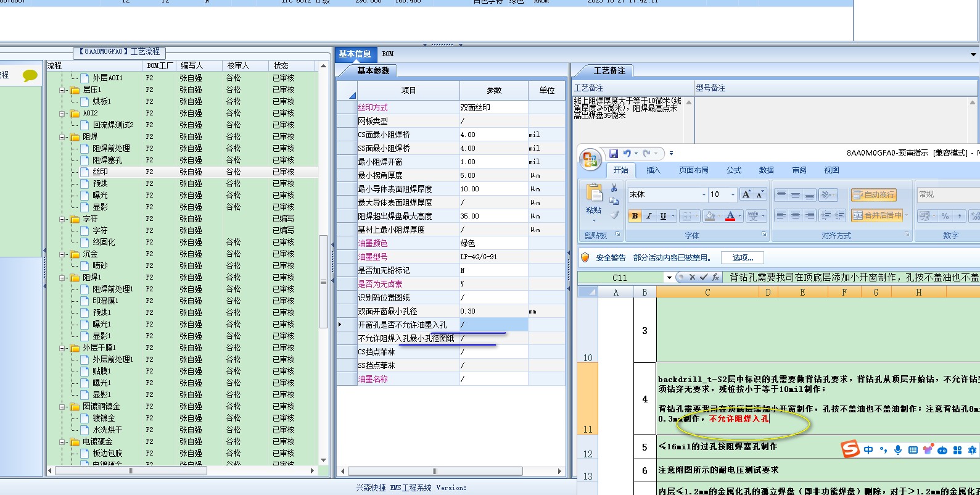
Task: Click the 开窗孔是否不允许油墨入孔 parameter field
Action: point(493,325)
